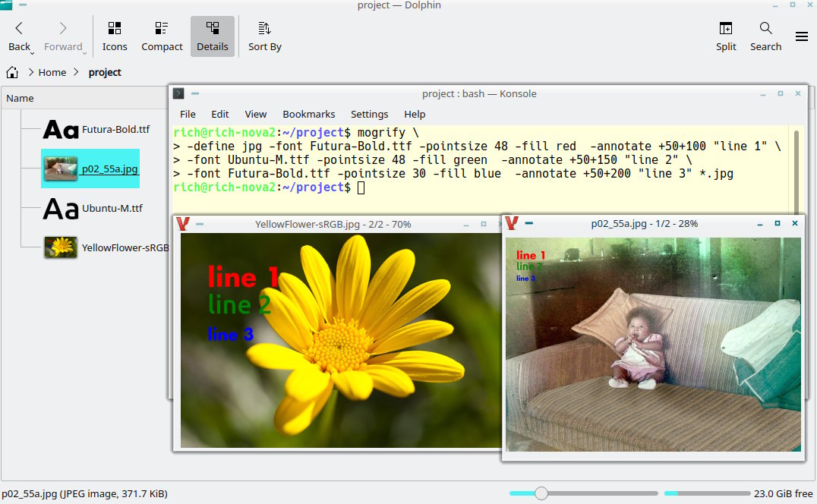
Task: Open the Sort By options
Action: click(x=264, y=36)
